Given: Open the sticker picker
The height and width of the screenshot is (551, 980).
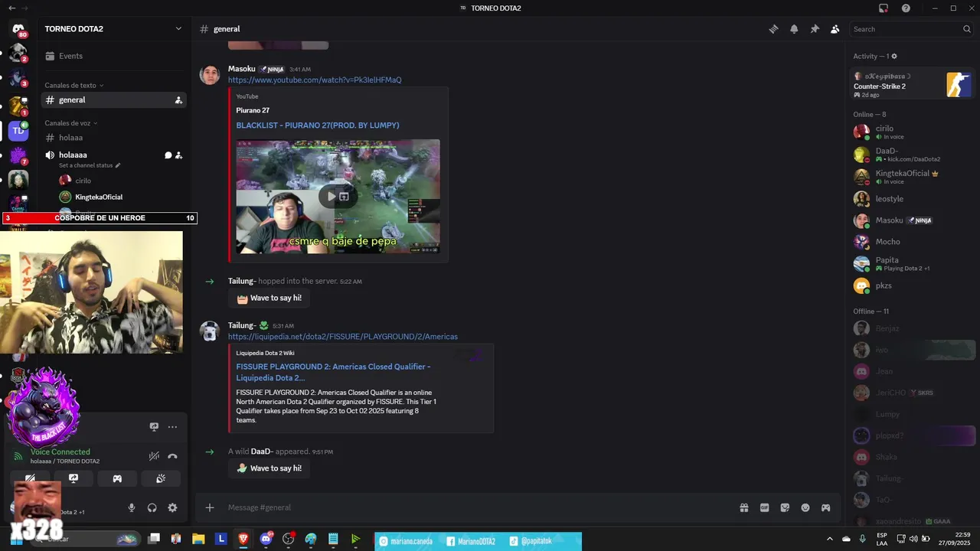Looking at the screenshot, I should click(x=785, y=507).
